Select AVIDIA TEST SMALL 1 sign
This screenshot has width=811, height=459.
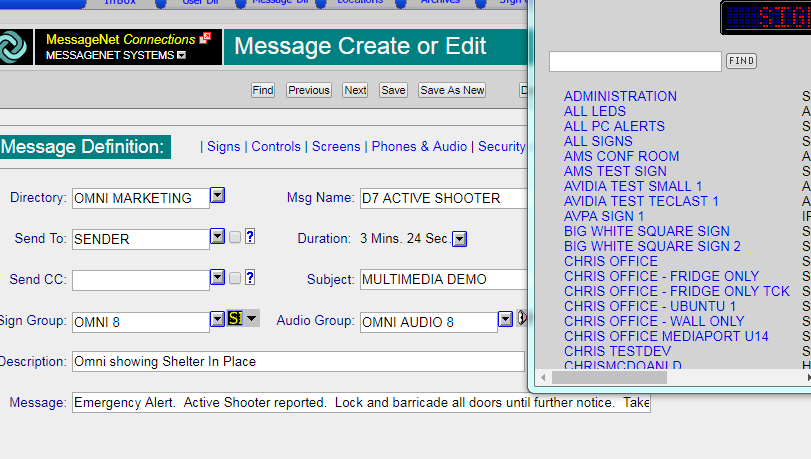(633, 186)
